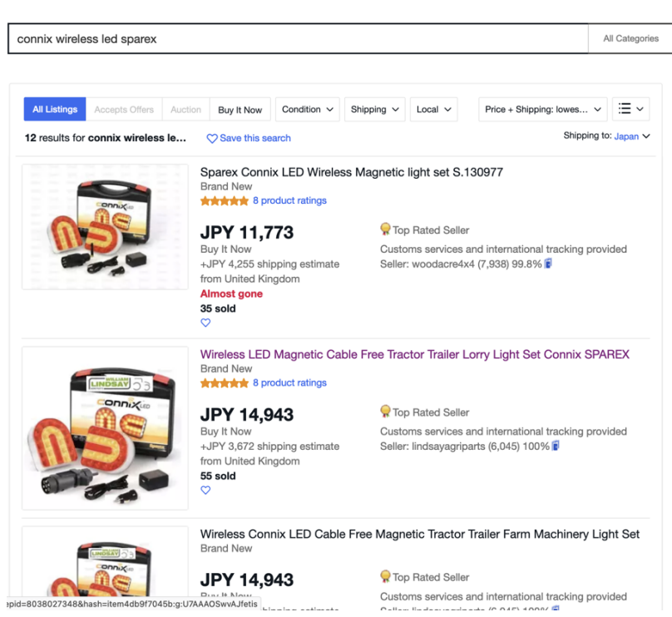This screenshot has height=617, width=672.
Task: Expand the Condition filter dropdown
Action: (308, 109)
